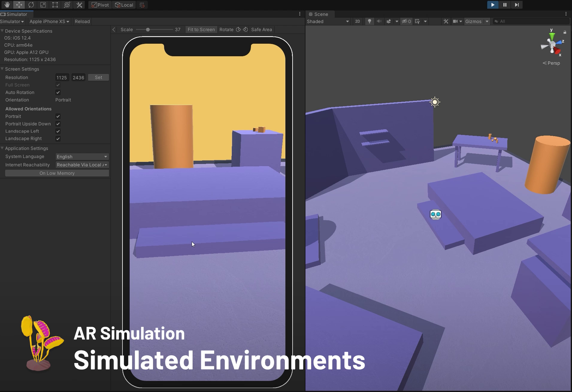Select the Rect transform tool
572x392 pixels.
tap(55, 5)
